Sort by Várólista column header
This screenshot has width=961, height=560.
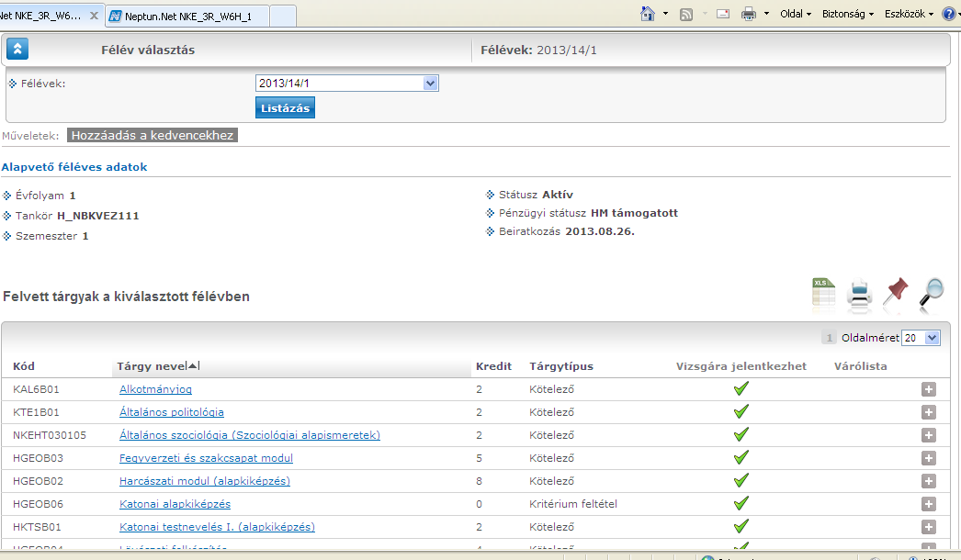(861, 365)
